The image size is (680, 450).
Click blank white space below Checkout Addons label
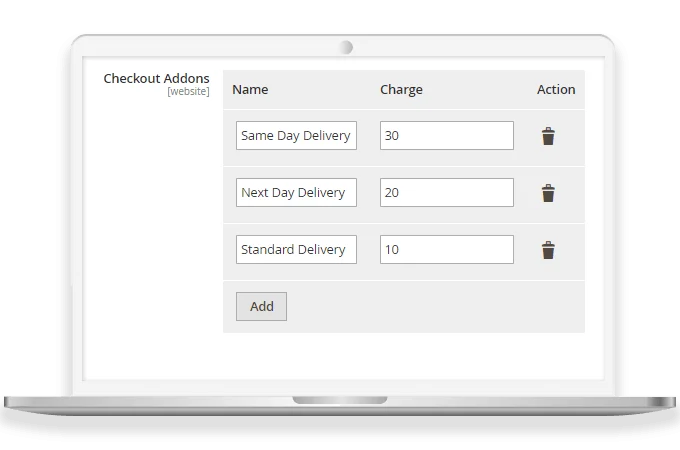(x=150, y=220)
